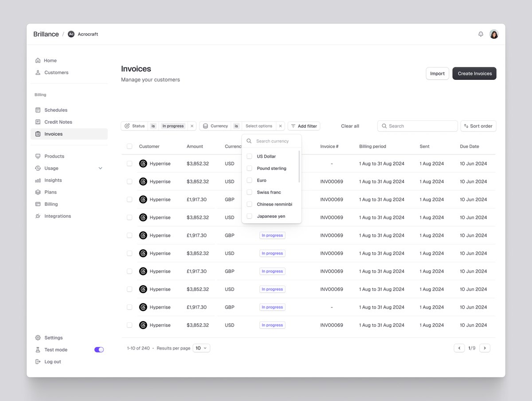Click the Products monitor icon
The width and height of the screenshot is (532, 401).
(38, 156)
